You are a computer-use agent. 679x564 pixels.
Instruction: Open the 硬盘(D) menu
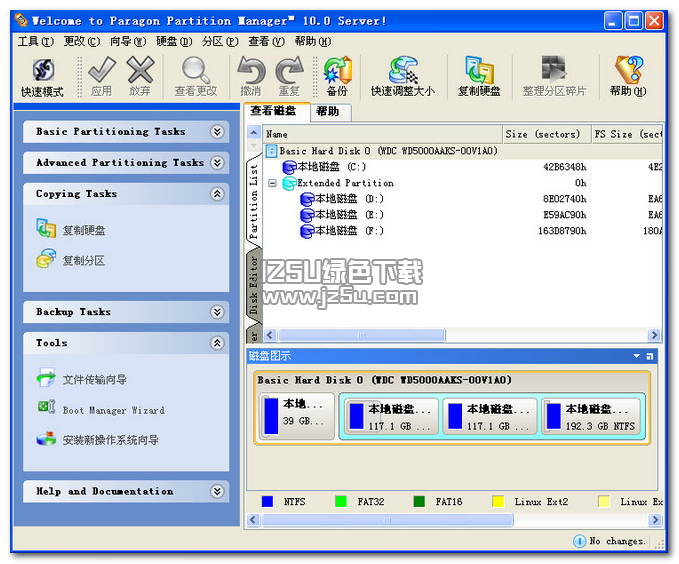click(x=174, y=42)
